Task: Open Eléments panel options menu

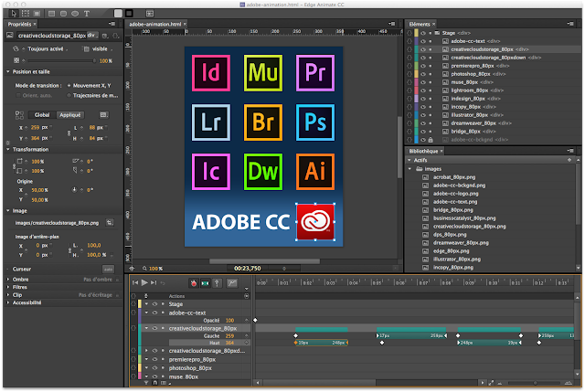Action: 570,24
